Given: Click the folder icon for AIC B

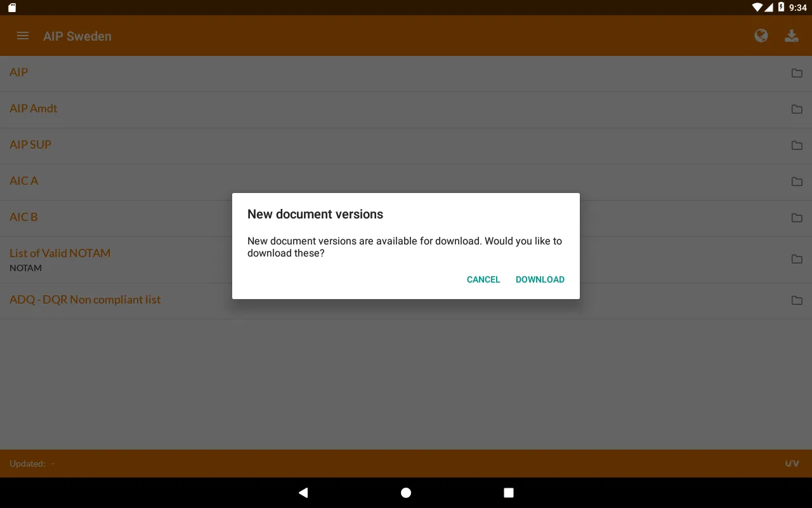Looking at the screenshot, I should click(797, 218).
